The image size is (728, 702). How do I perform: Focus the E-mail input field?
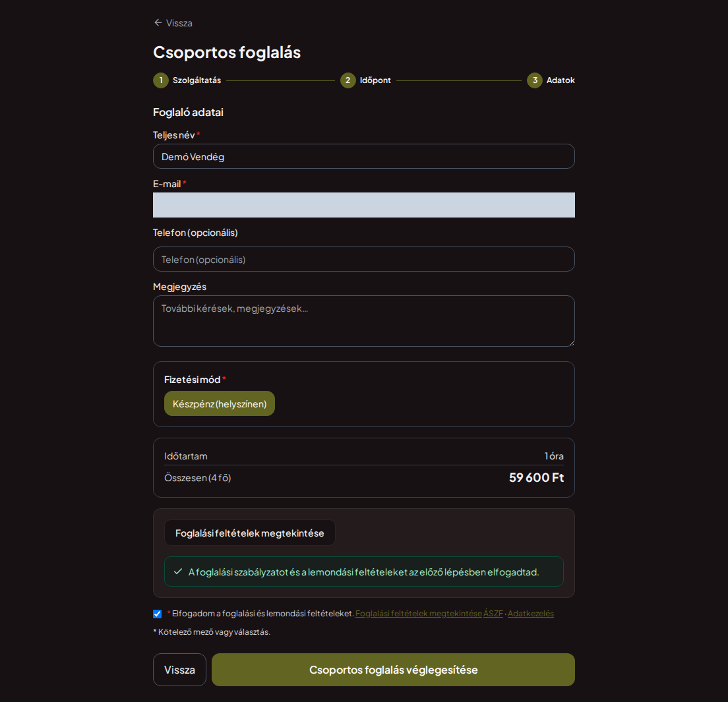pos(364,205)
